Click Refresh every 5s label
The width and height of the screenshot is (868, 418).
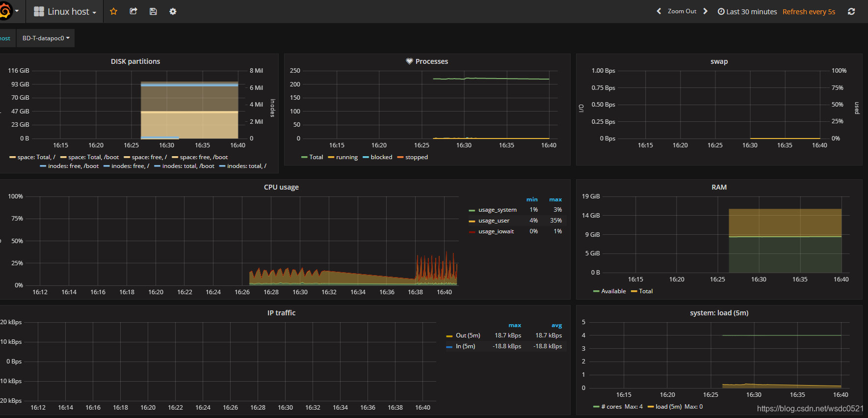pos(809,12)
